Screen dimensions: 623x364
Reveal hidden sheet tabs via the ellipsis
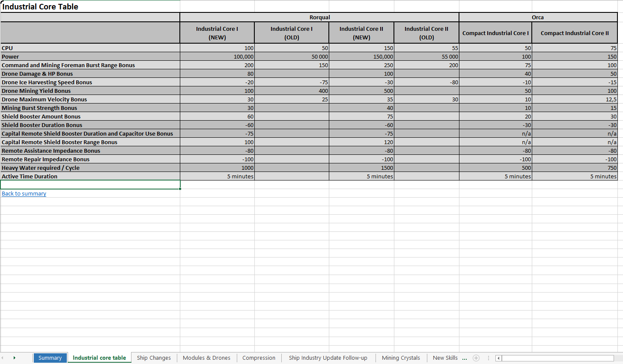[x=465, y=358]
